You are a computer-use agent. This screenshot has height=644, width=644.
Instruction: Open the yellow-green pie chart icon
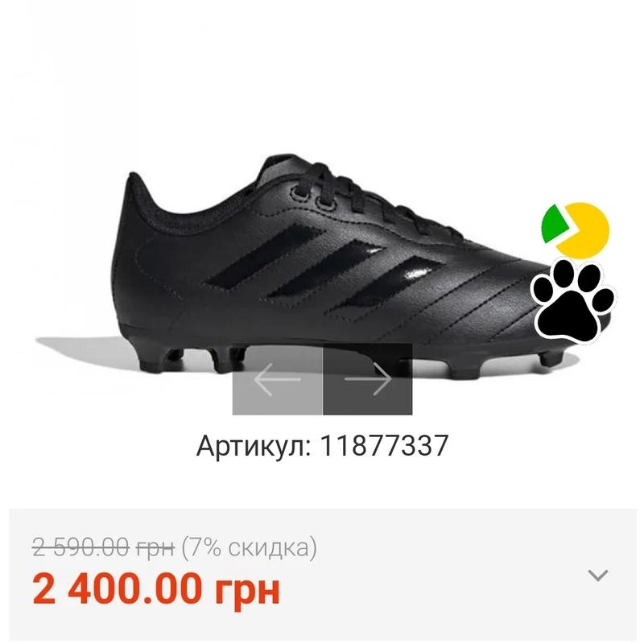[576, 229]
